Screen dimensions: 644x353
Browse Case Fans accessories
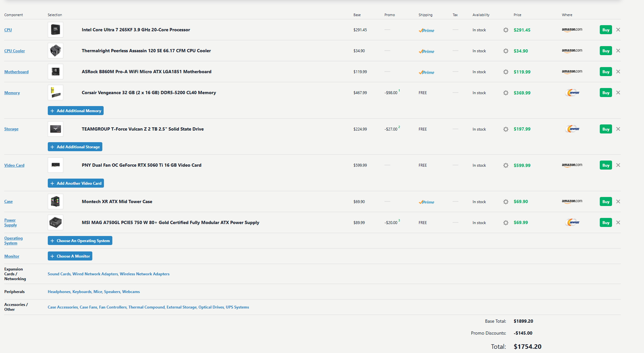click(x=88, y=307)
